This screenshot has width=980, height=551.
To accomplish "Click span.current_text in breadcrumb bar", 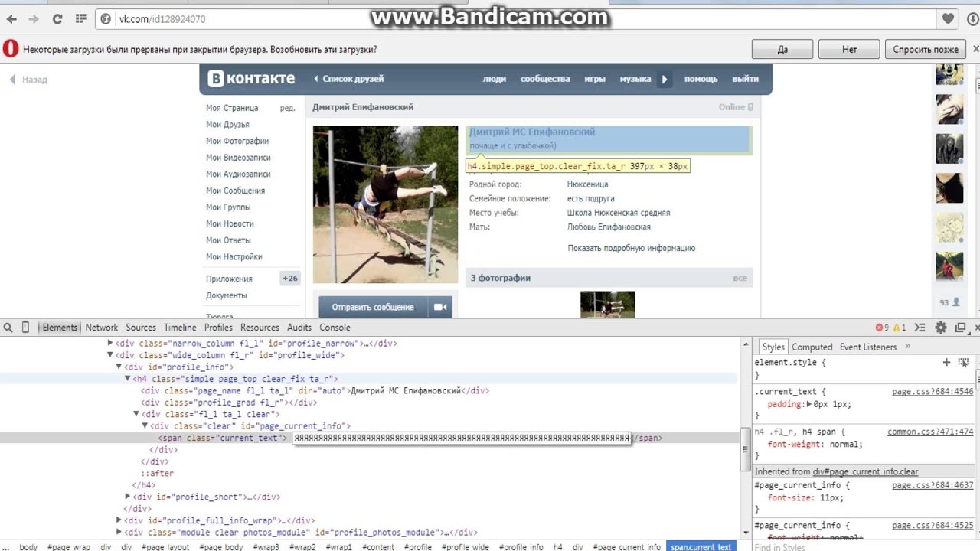I will pyautogui.click(x=701, y=547).
